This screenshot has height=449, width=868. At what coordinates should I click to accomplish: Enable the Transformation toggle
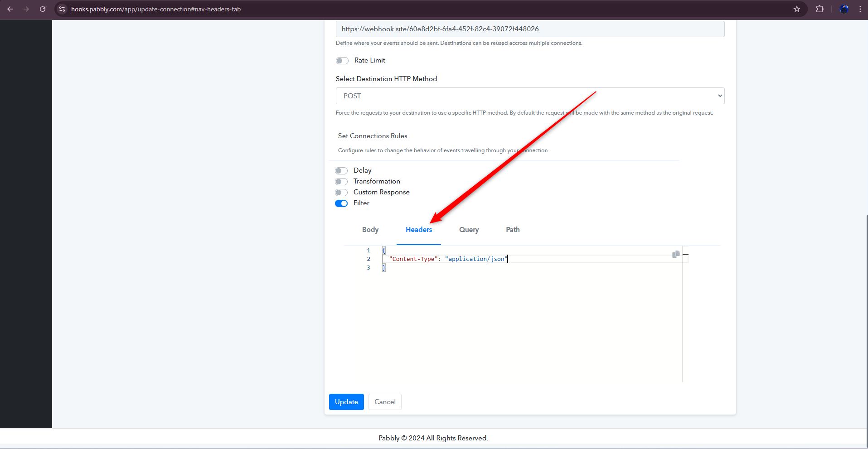pos(341,182)
